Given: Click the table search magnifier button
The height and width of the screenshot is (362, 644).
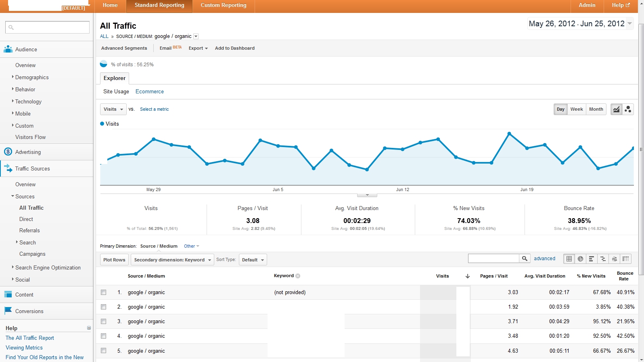Looking at the screenshot, I should (525, 259).
